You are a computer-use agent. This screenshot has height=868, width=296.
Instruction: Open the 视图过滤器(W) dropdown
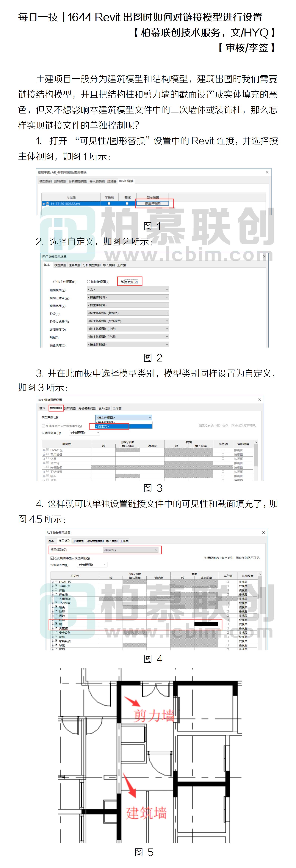[128, 297]
